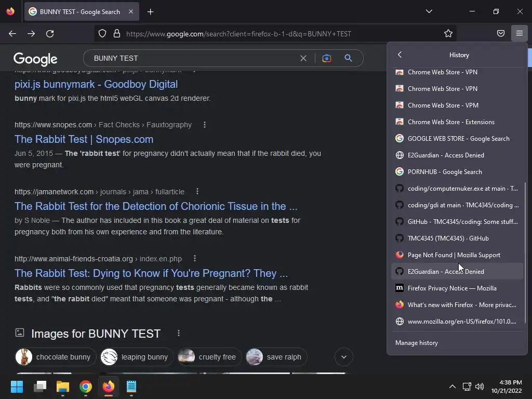Open the Notepad taskbar icon
The height and width of the screenshot is (399, 532).
pyautogui.click(x=131, y=387)
